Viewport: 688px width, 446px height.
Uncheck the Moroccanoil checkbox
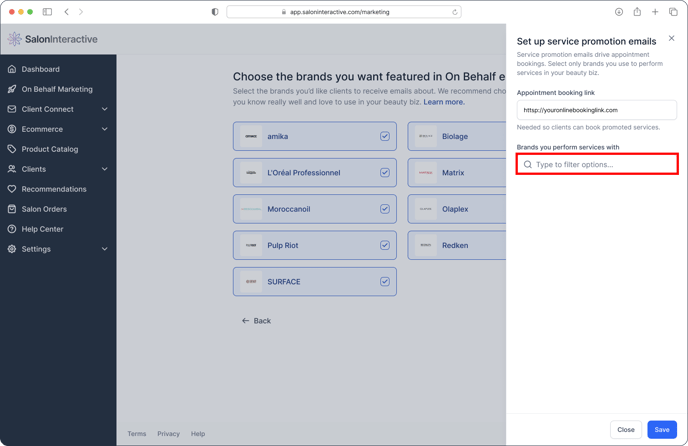[385, 209]
